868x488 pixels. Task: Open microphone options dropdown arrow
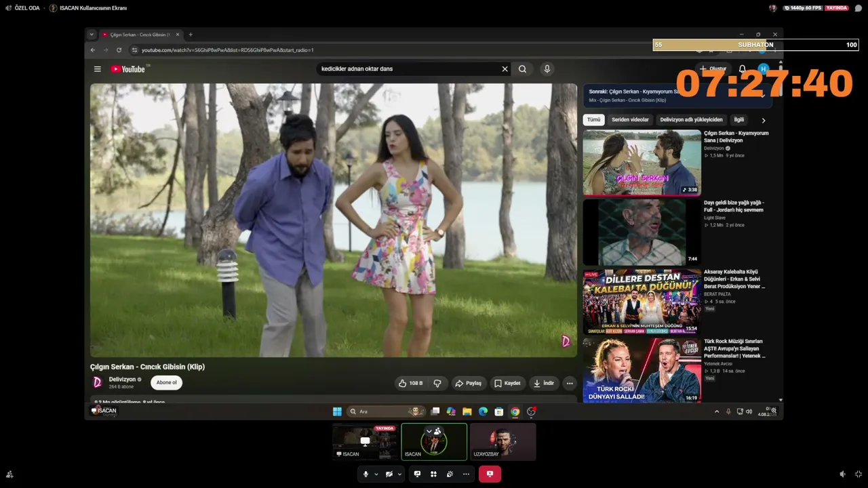pos(376,474)
